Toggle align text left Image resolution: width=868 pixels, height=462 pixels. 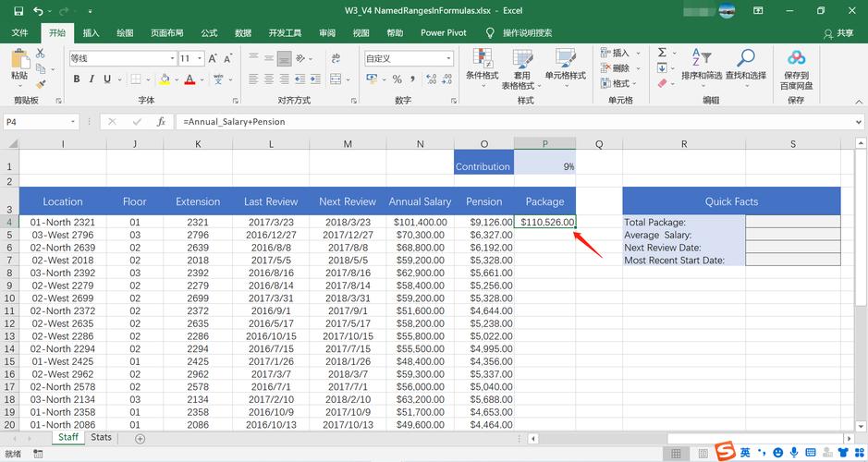(x=253, y=79)
